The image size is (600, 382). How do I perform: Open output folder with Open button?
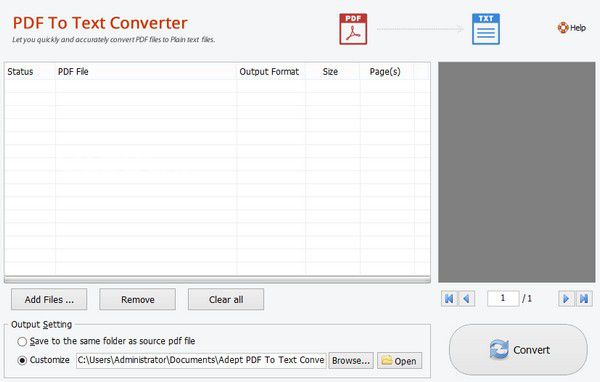399,361
